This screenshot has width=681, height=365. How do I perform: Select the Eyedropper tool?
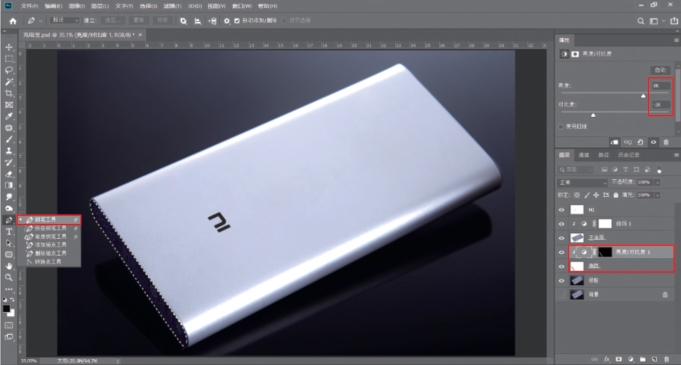tap(9, 116)
